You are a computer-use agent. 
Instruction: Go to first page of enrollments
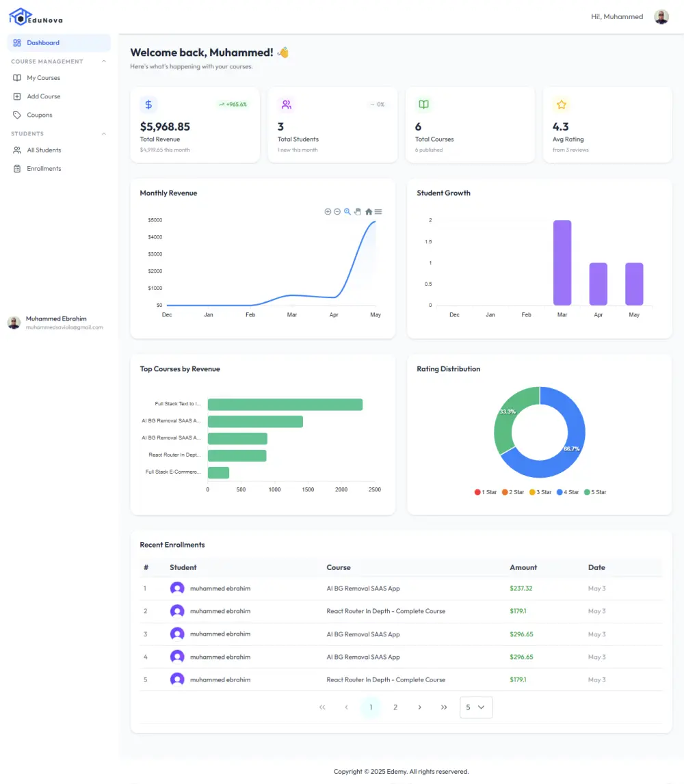click(x=322, y=707)
